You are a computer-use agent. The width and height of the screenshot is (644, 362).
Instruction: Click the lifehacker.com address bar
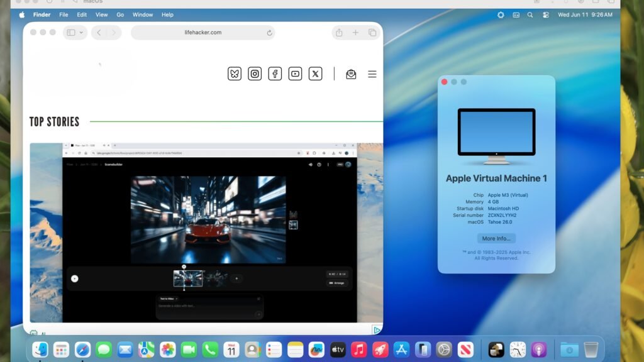[x=203, y=32]
